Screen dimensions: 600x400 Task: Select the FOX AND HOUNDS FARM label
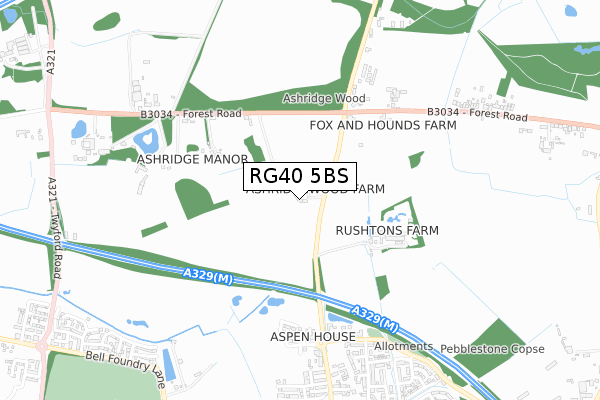[x=383, y=125]
